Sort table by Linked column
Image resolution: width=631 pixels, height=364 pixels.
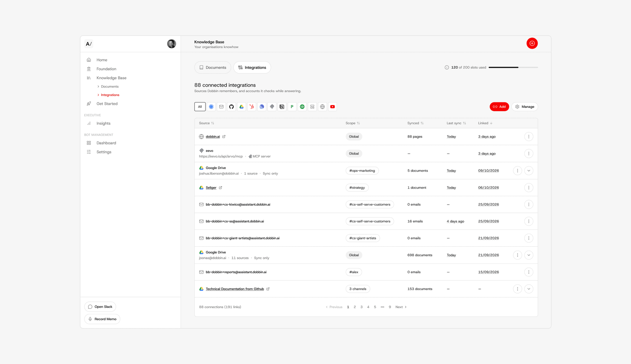click(485, 123)
